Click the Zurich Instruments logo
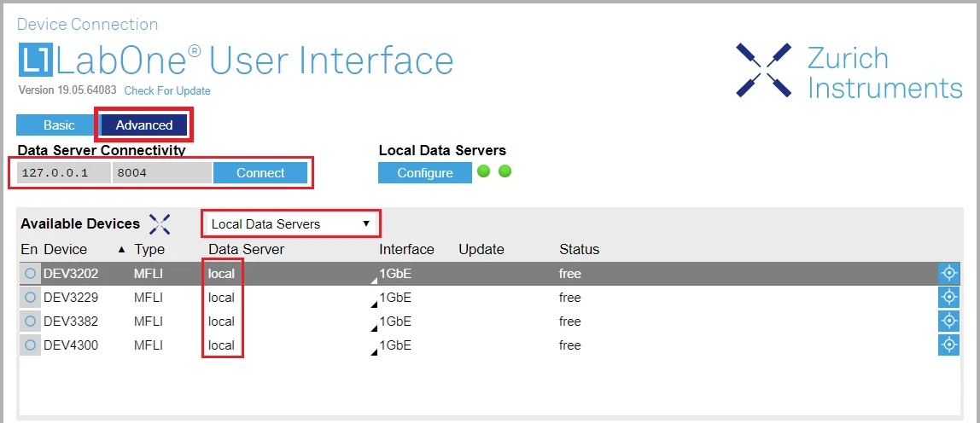 click(x=849, y=72)
